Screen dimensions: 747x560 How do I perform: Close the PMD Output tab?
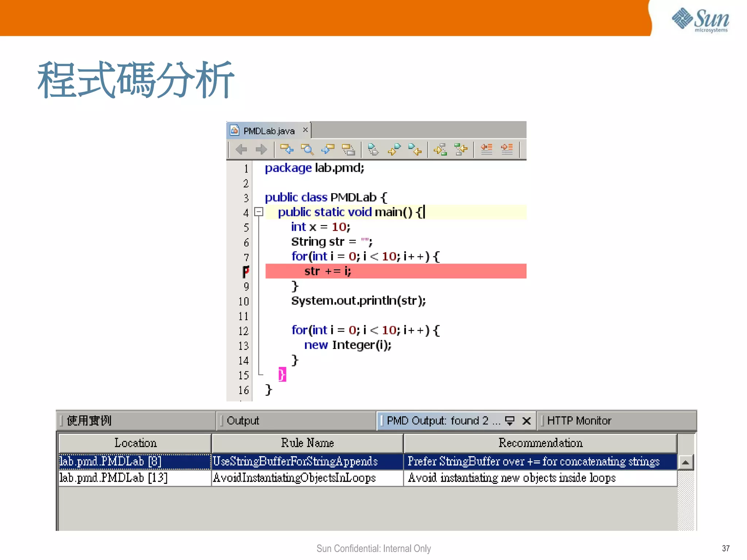[x=526, y=421]
